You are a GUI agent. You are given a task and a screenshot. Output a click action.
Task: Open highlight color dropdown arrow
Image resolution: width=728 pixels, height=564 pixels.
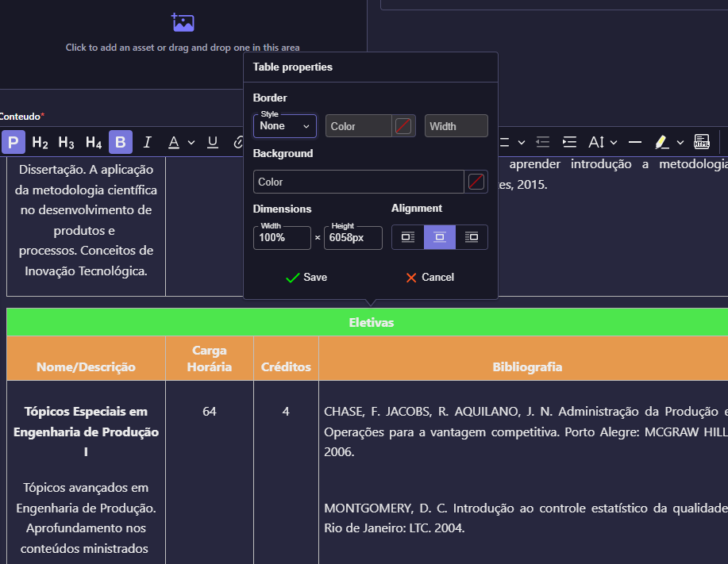point(680,143)
